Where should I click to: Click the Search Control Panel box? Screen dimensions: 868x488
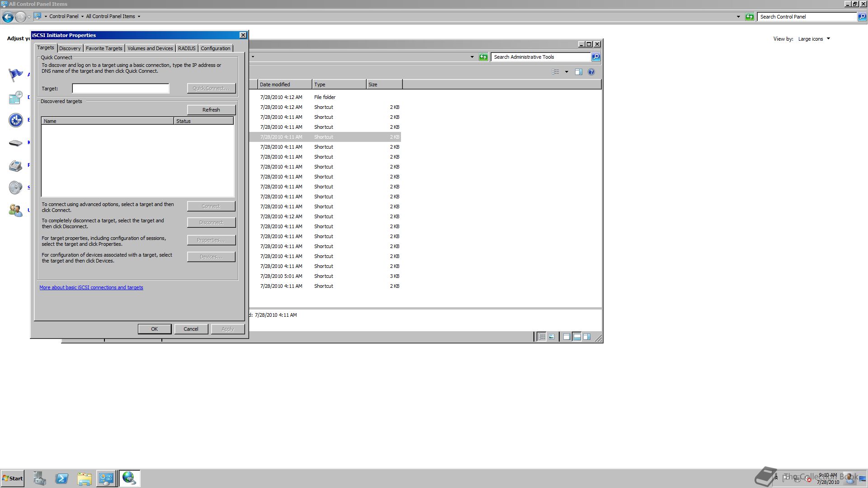click(807, 17)
